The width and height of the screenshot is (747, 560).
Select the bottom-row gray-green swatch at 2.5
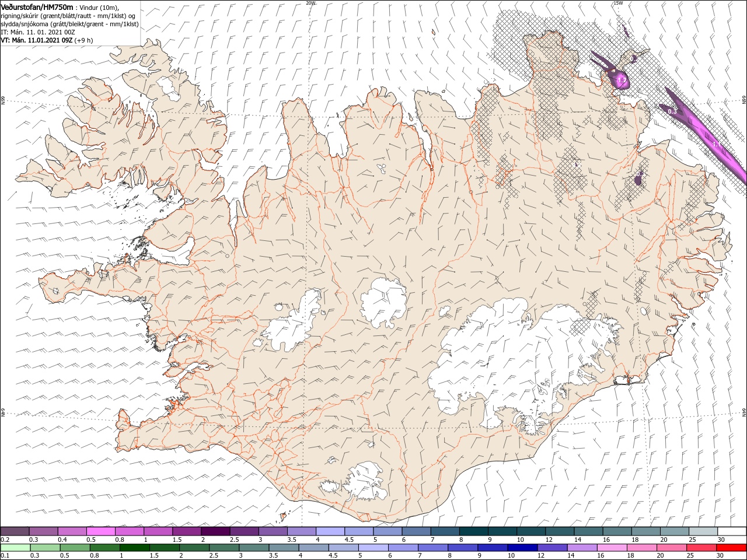pyautogui.click(x=224, y=547)
